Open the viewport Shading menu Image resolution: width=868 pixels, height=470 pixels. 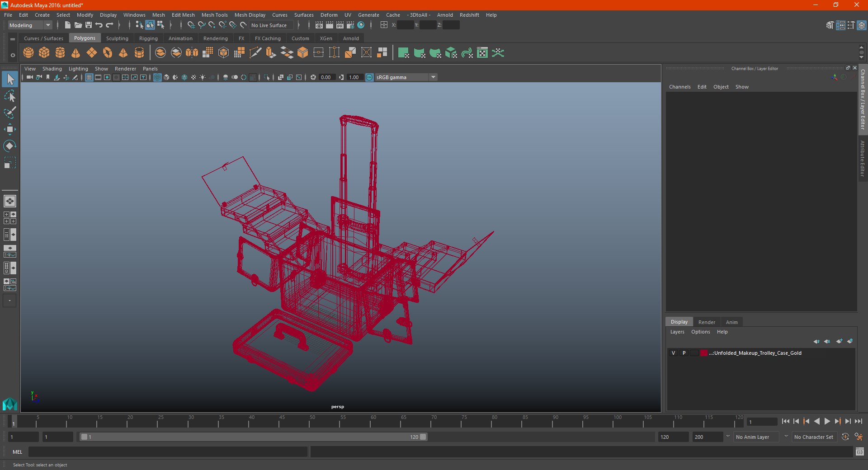(52, 69)
